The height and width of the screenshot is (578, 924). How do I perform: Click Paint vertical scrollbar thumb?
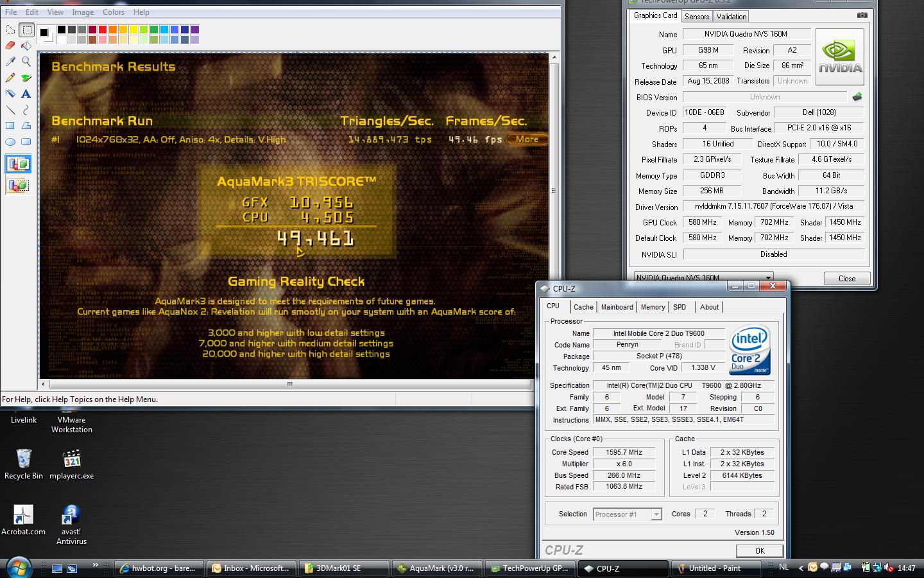click(x=554, y=191)
